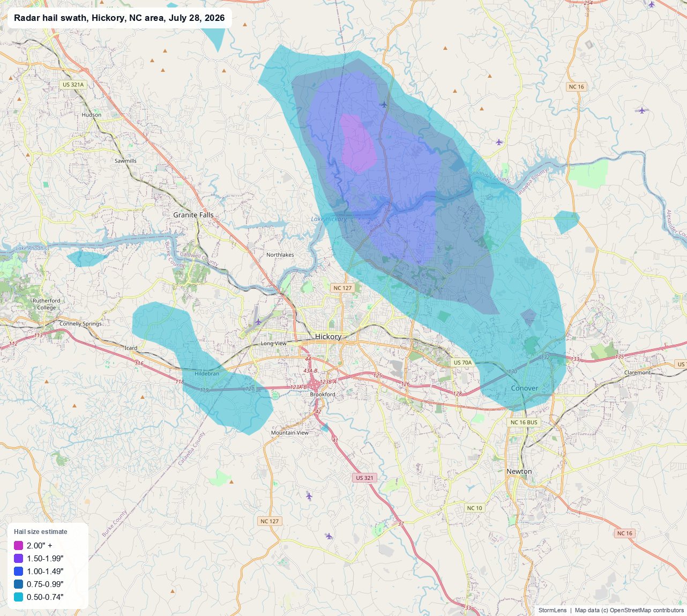Click the Icard label
687x616 pixels.
pyautogui.click(x=131, y=348)
